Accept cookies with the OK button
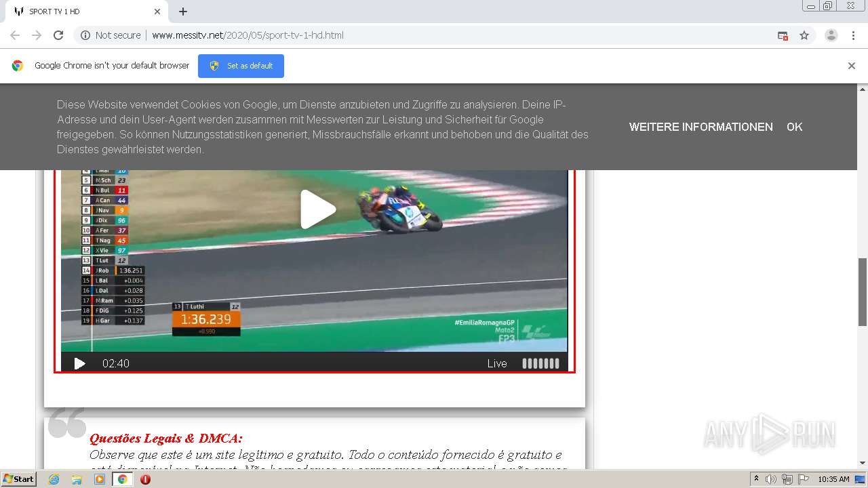Image resolution: width=868 pixels, height=488 pixels. click(x=794, y=127)
